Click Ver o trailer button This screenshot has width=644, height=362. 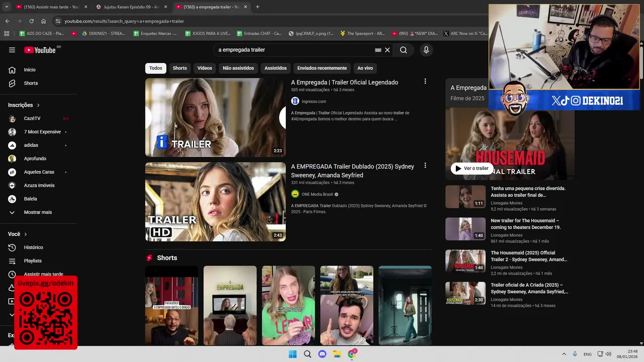472,168
